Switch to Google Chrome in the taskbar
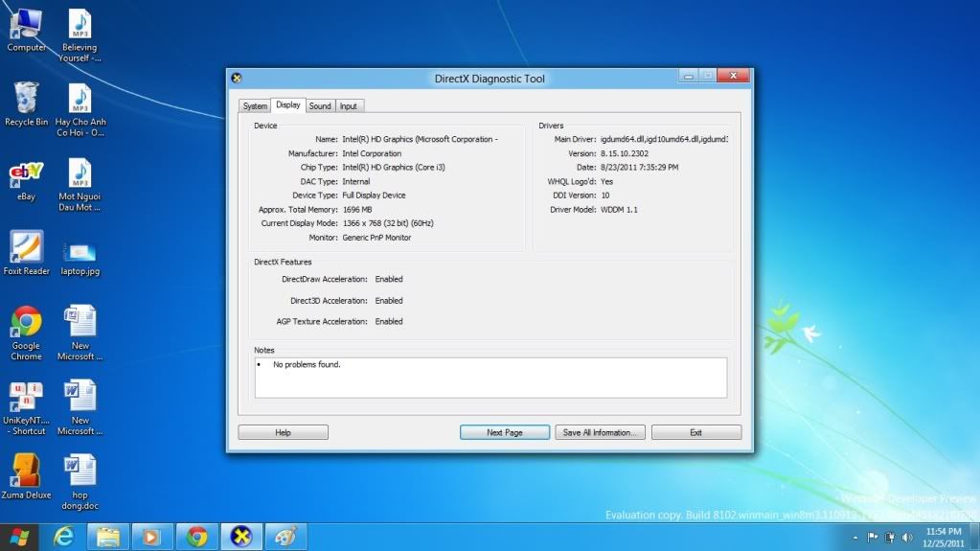The width and height of the screenshot is (980, 551). (x=197, y=537)
